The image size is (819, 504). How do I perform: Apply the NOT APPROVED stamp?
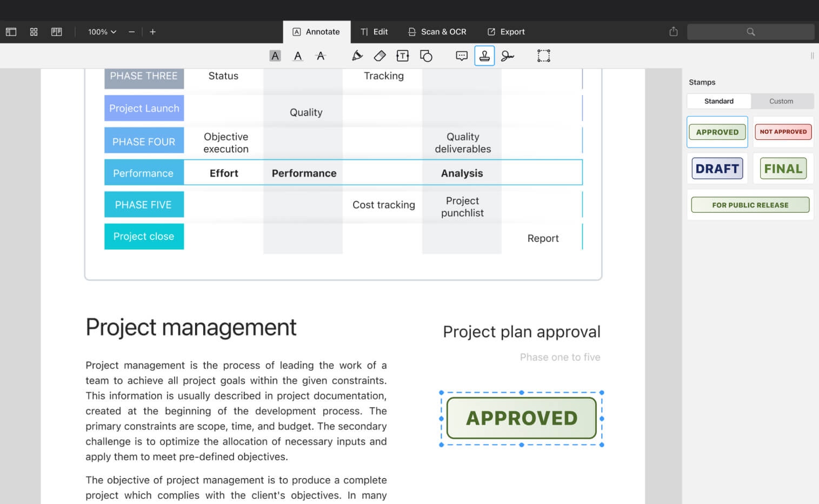[x=783, y=132]
